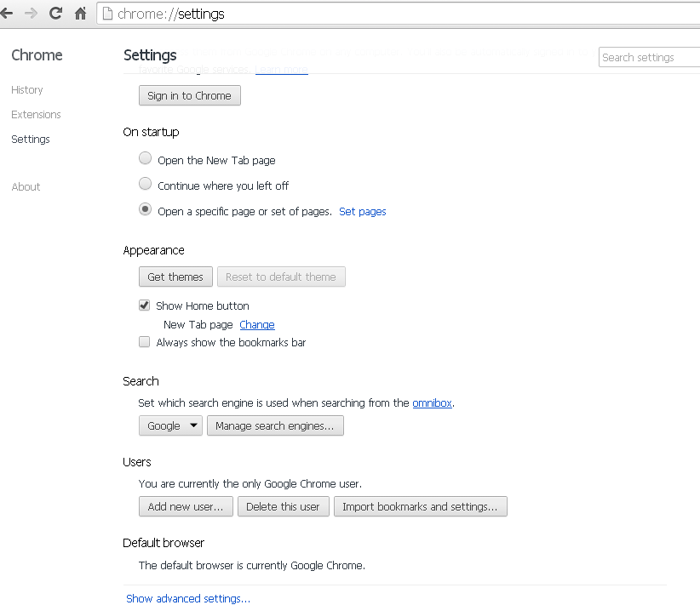
Task: Select Settings in the left sidebar
Action: (x=31, y=140)
